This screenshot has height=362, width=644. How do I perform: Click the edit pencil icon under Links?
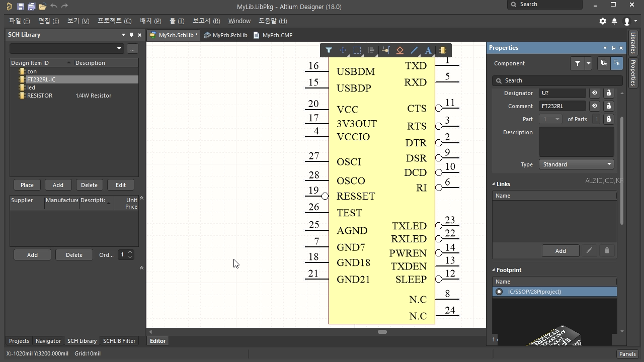click(x=589, y=250)
